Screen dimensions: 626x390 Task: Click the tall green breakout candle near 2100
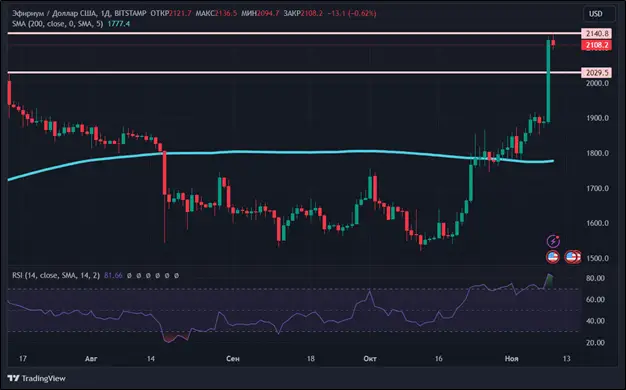tap(549, 81)
